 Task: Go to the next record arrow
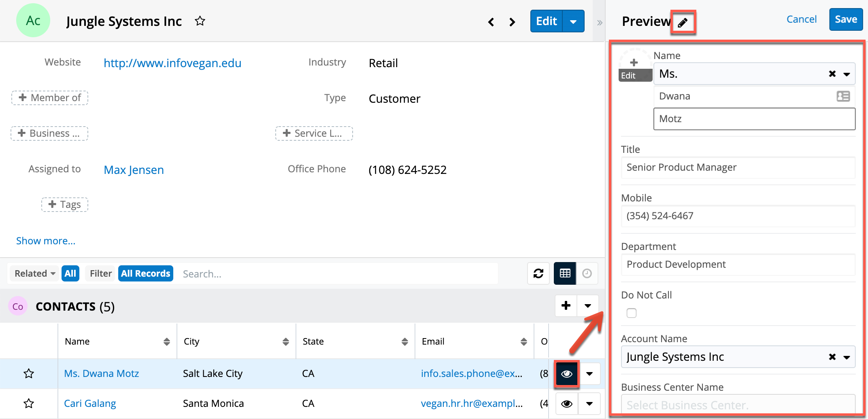pos(512,22)
